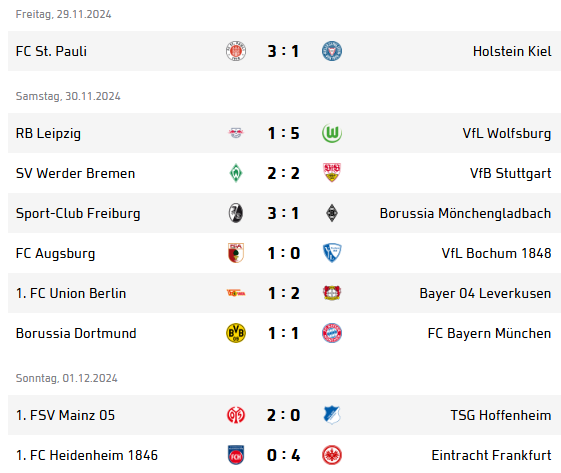Click the VfL Bochum 1848 team name
The image size is (561, 473).
(496, 253)
